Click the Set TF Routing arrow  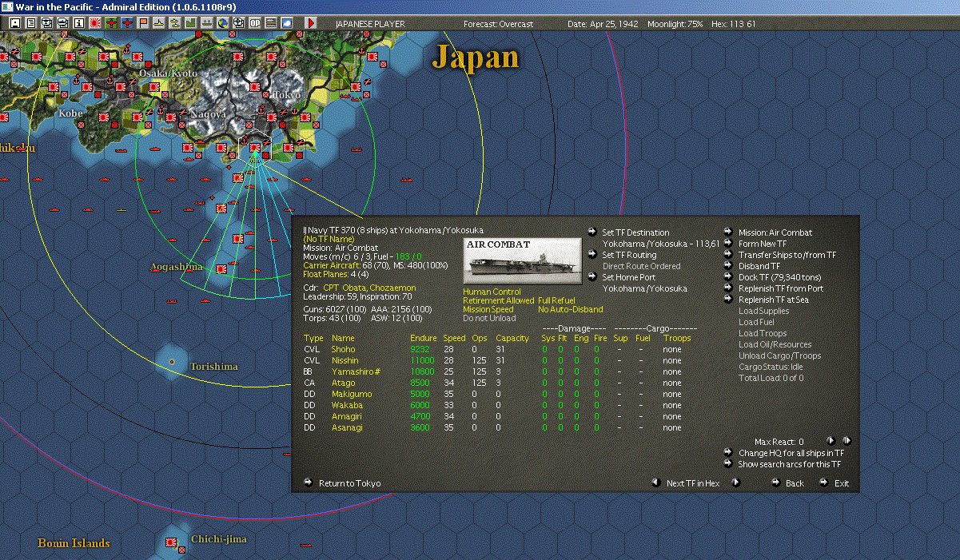[592, 255]
